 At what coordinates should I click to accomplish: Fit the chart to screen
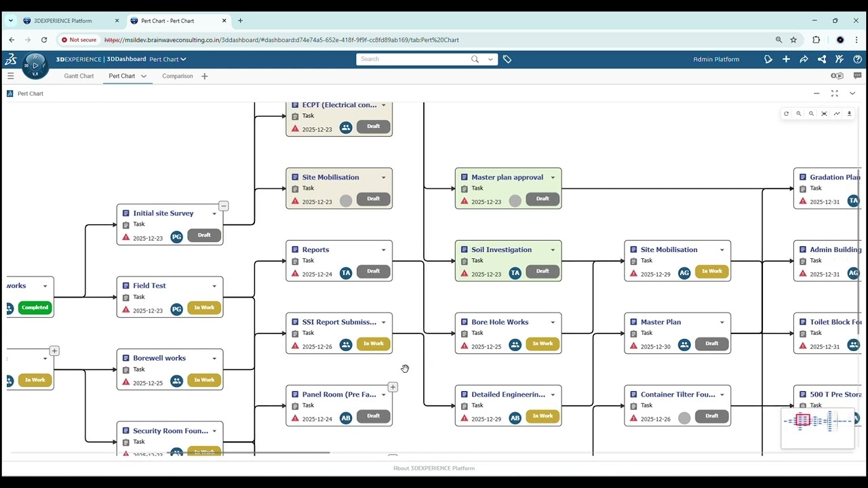[x=824, y=114]
